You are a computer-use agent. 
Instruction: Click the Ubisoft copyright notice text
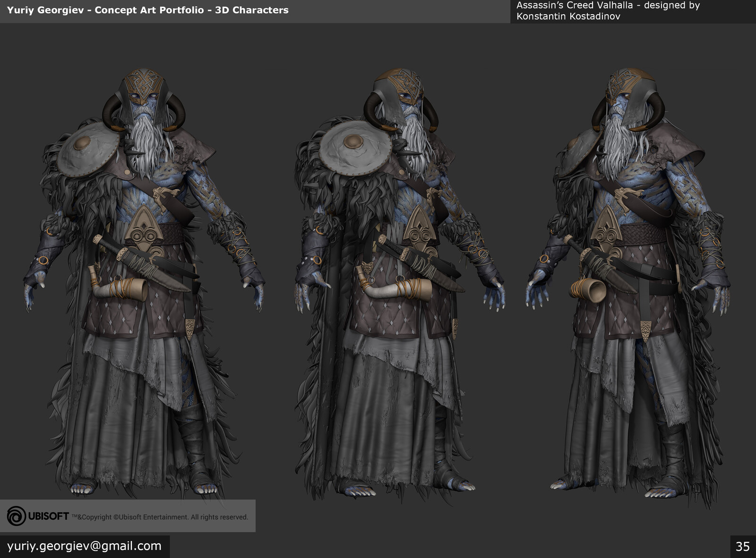(x=160, y=517)
